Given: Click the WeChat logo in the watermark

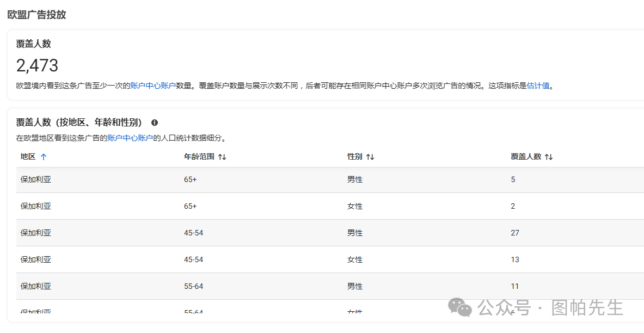Looking at the screenshot, I should pyautogui.click(x=460, y=307).
